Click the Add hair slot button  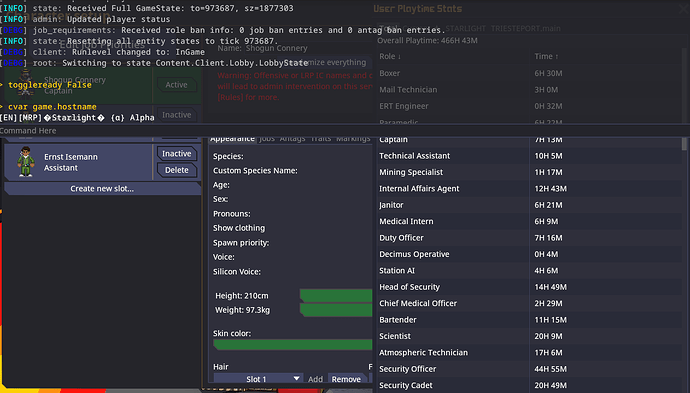pyautogui.click(x=315, y=379)
